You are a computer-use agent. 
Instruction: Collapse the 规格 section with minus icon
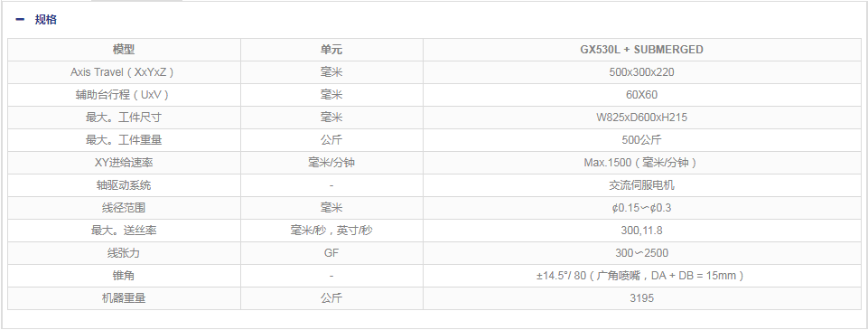[x=21, y=19]
